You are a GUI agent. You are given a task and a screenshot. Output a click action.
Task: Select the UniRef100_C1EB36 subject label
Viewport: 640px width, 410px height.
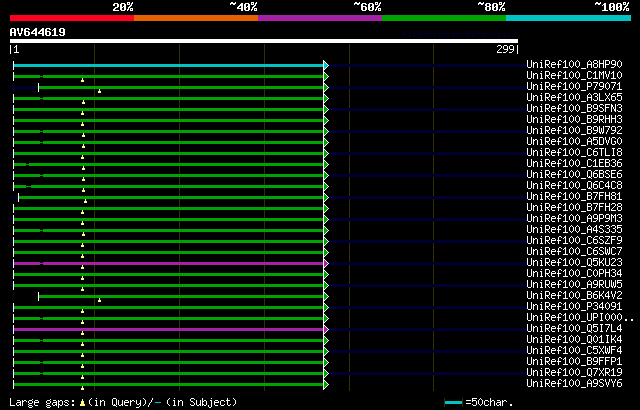click(574, 164)
